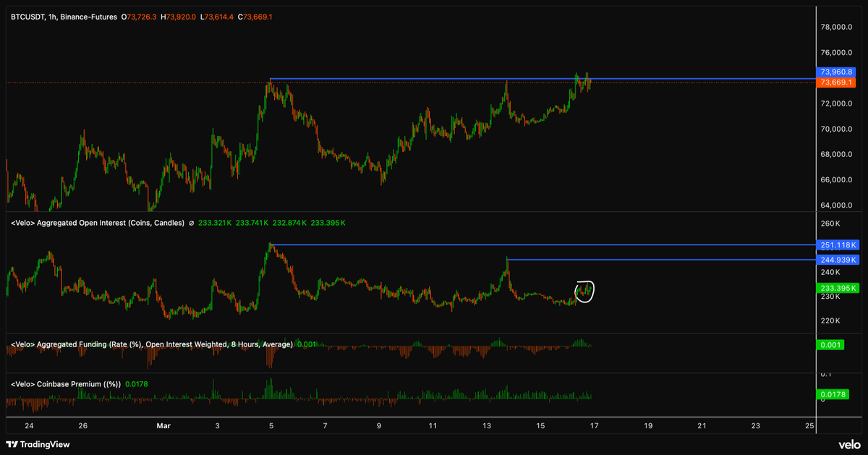Click the 260K open interest axis label
The width and height of the screenshot is (868, 455).
click(x=831, y=224)
